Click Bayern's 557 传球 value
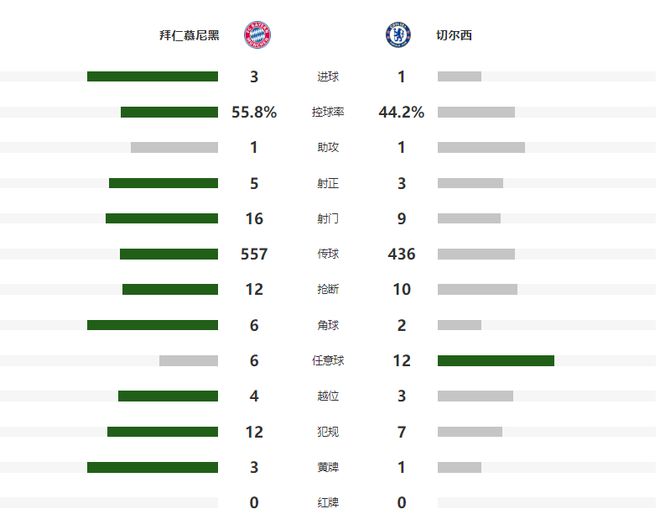660x530 pixels. pyautogui.click(x=254, y=254)
